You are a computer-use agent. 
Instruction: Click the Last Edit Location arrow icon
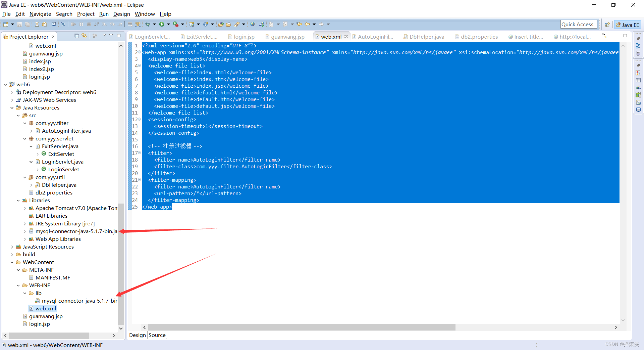[x=299, y=24]
